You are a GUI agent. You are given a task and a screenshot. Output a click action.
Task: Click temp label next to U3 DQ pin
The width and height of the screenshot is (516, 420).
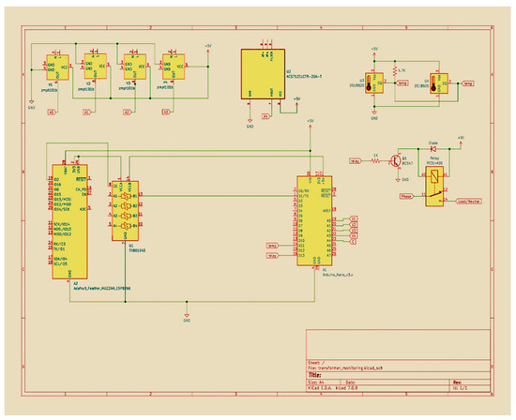402,83
